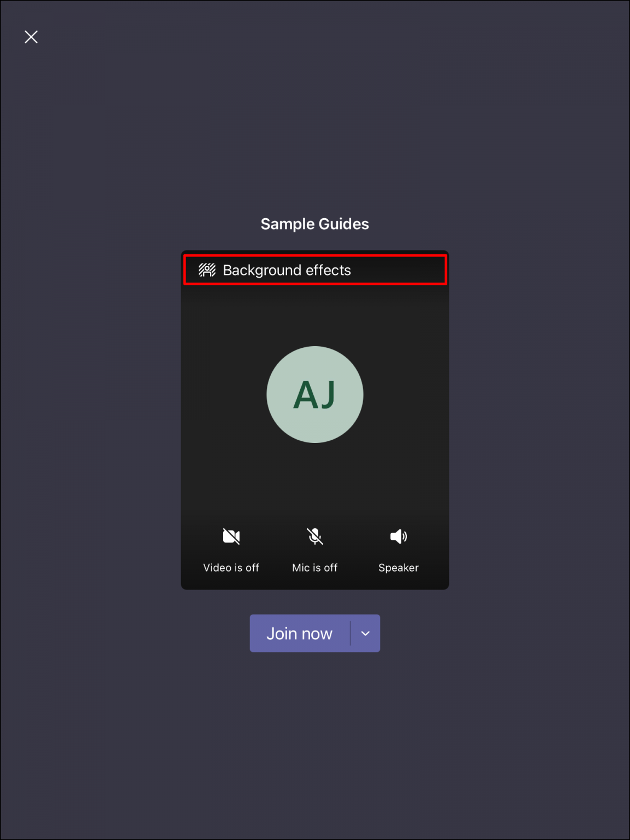Close the meeting pre-join screen
This screenshot has width=630, height=840.
(31, 37)
